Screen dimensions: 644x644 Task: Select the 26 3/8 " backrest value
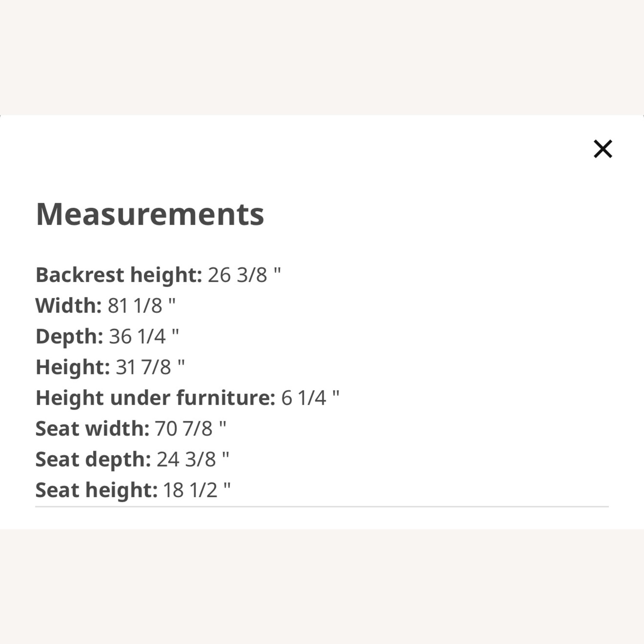click(244, 275)
